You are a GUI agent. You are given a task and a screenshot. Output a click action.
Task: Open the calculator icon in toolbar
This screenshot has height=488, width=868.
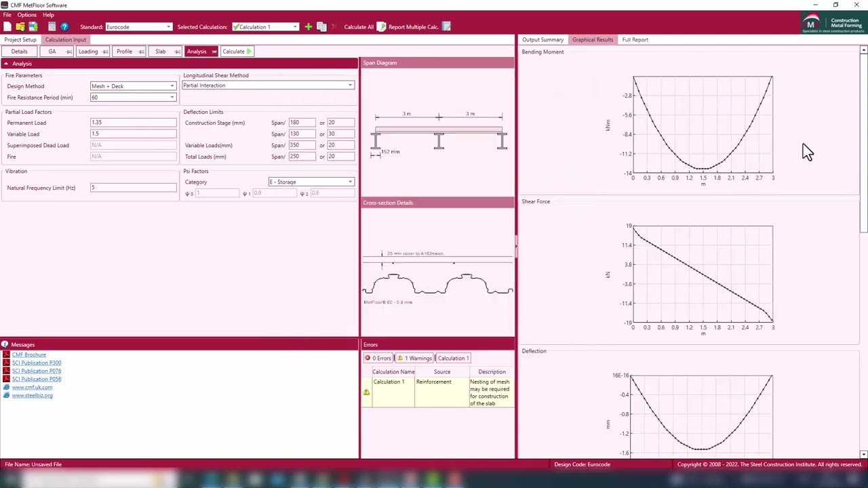click(52, 26)
